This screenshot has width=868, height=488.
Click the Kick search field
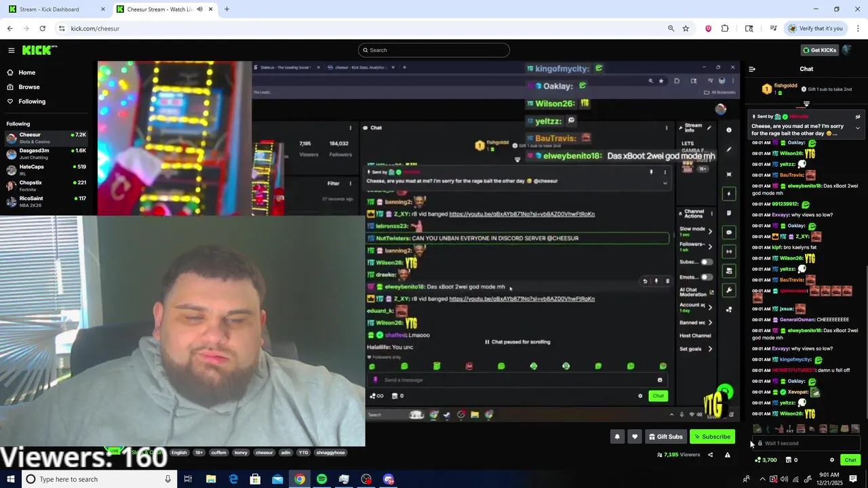click(434, 50)
